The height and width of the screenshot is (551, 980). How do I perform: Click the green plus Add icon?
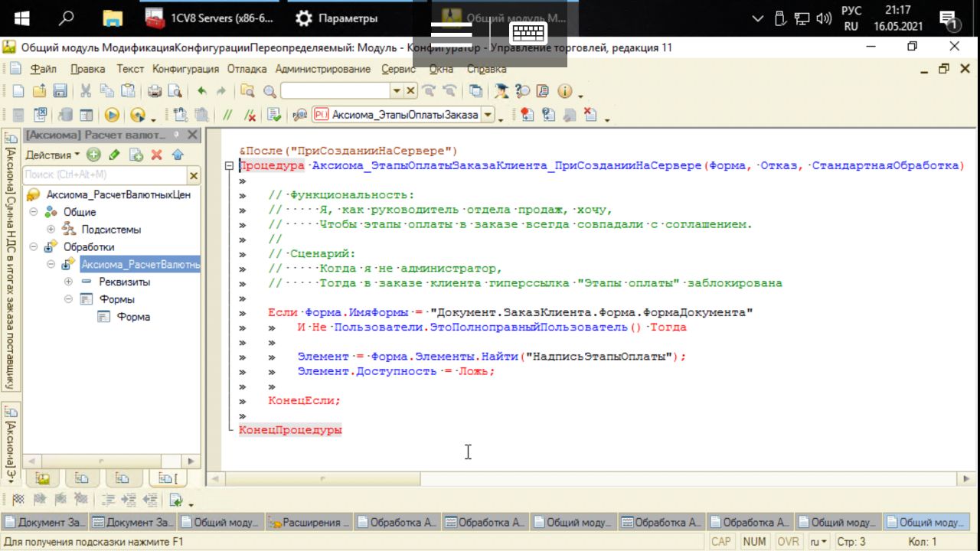coord(93,155)
